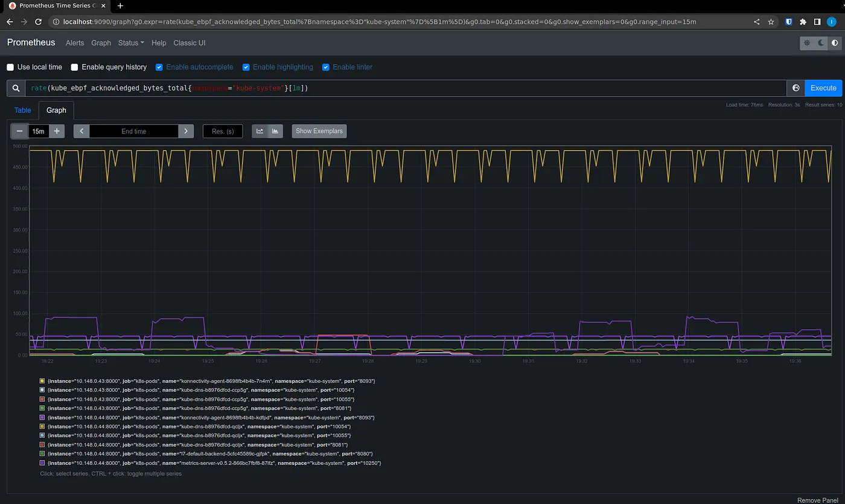Screen dimensions: 845x504
Task: Select the line chart display icon
Action: [x=260, y=131]
